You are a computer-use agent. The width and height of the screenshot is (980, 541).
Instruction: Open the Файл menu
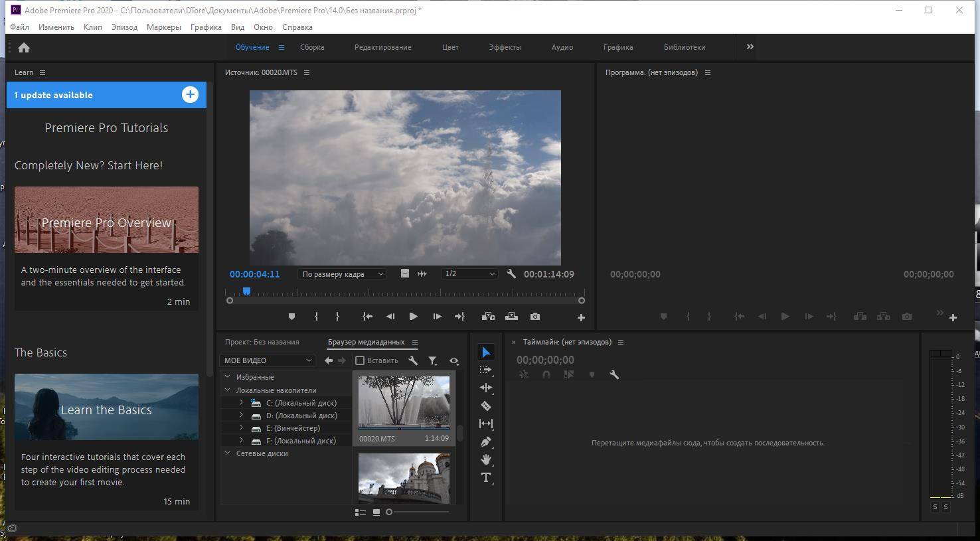(19, 27)
